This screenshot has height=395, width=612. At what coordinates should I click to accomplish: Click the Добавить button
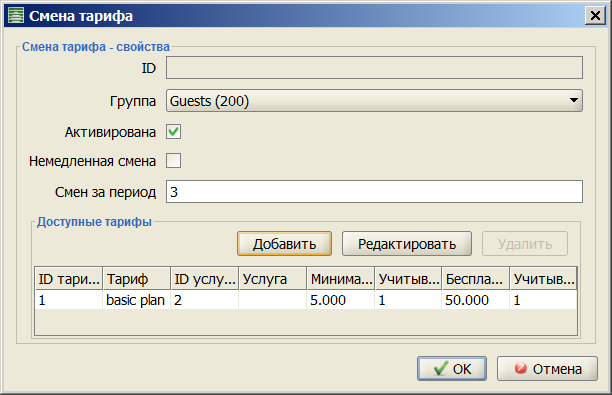coord(284,244)
